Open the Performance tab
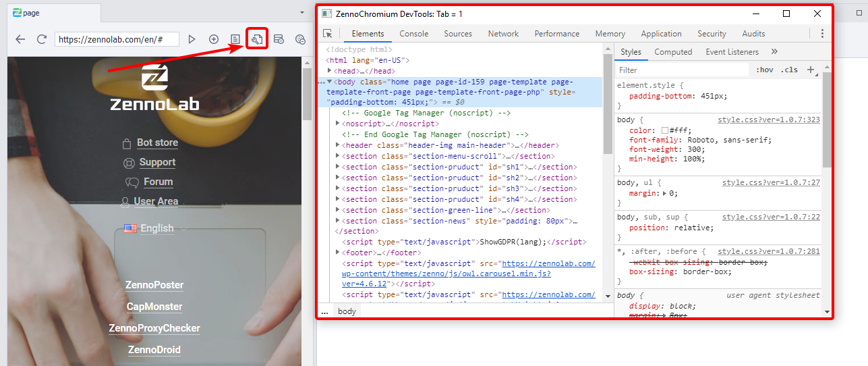Viewport: 868px width, 366px height. (x=557, y=34)
